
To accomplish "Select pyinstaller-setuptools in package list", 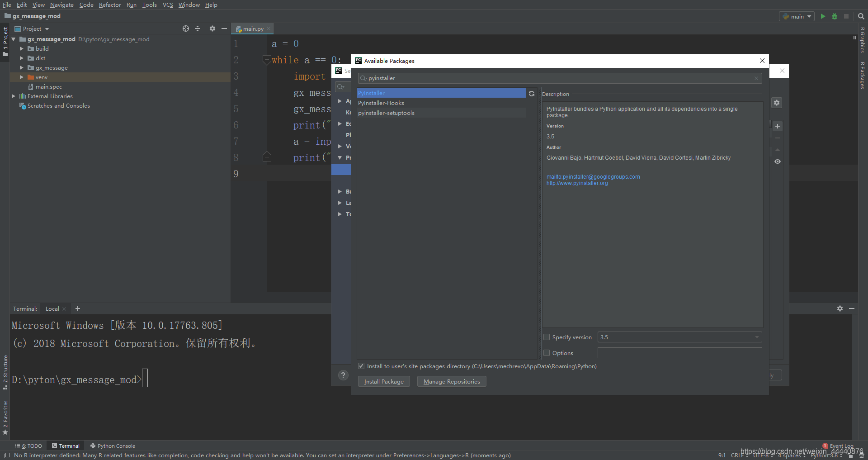I will [441, 113].
